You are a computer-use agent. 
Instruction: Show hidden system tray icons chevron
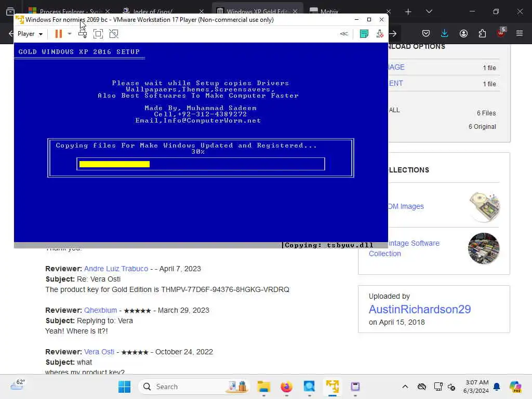point(405,387)
